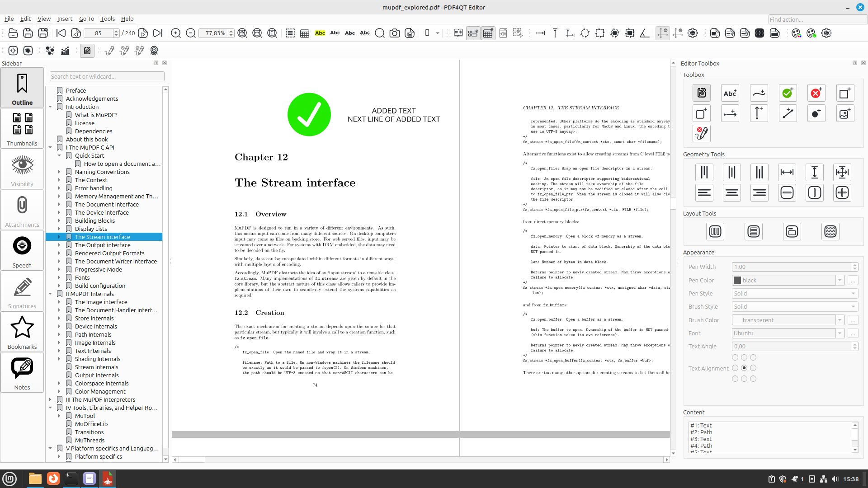The width and height of the screenshot is (868, 488).
Task: Click the Find action search field
Action: coord(817,19)
